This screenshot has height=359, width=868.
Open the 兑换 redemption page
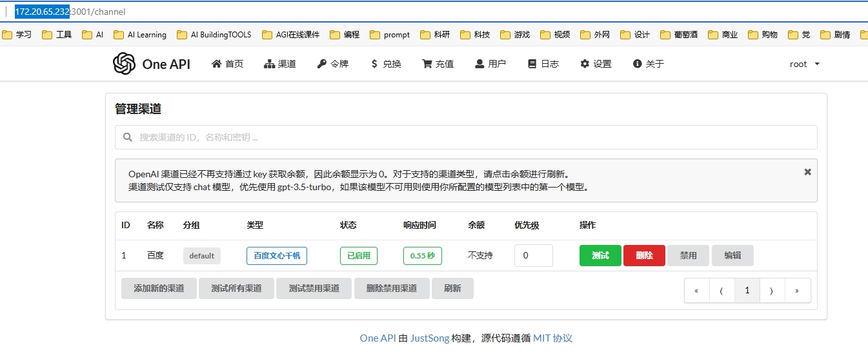(x=386, y=64)
